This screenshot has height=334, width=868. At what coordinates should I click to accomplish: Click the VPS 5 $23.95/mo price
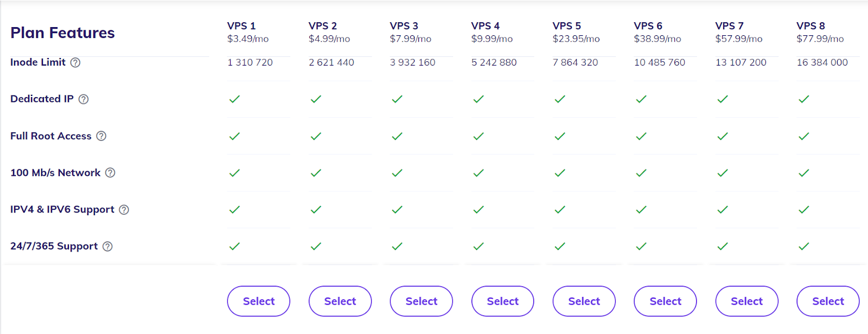pos(576,39)
